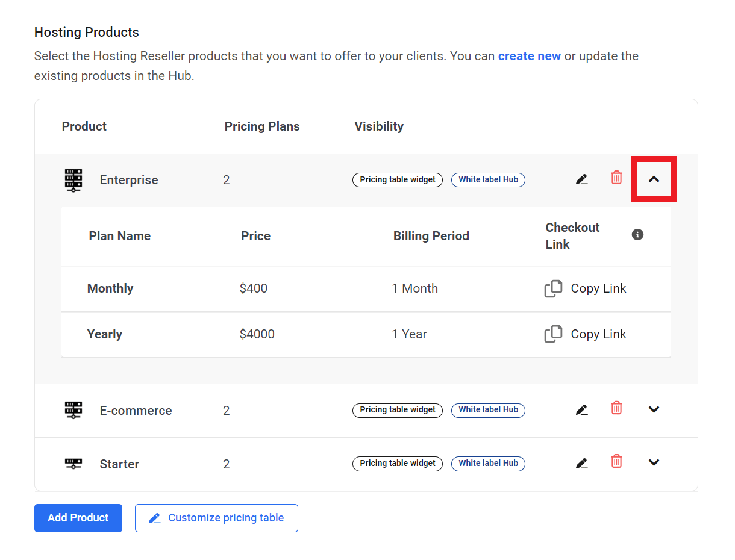735x560 pixels.
Task: Click Enterprise's Pricing table widget badge
Action: 398,179
